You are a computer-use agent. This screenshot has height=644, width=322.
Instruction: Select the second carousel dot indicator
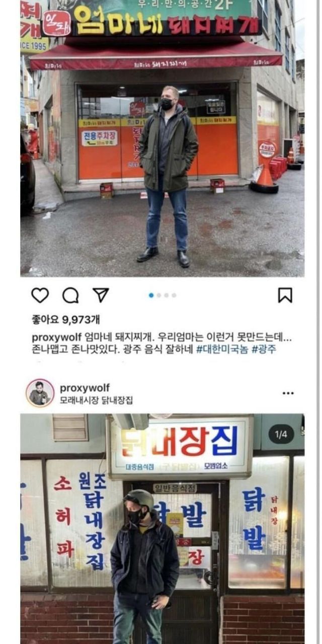point(158,295)
